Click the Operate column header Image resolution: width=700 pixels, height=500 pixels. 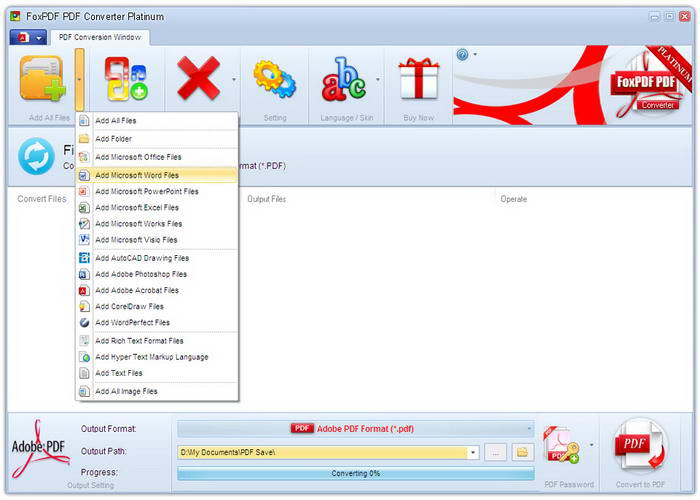[513, 199]
